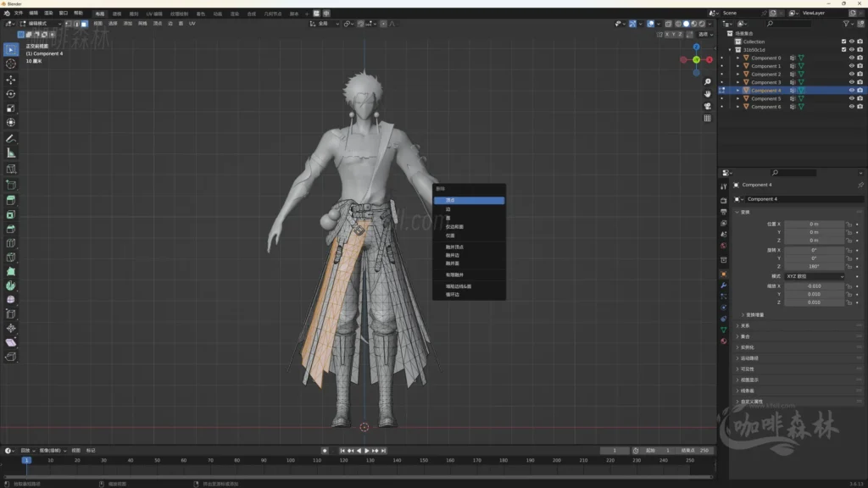This screenshot has height=488, width=868.
Task: Uncheck the Collection exclude checkbox
Action: click(x=843, y=42)
